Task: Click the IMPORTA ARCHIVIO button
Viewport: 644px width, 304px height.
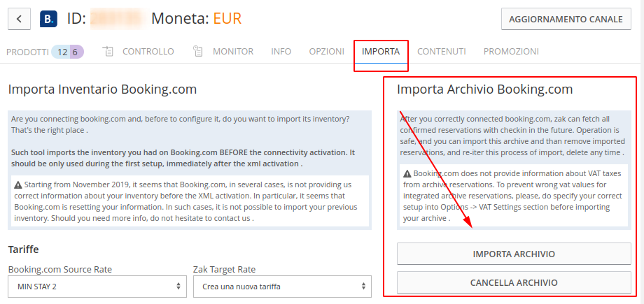Action: coord(514,254)
